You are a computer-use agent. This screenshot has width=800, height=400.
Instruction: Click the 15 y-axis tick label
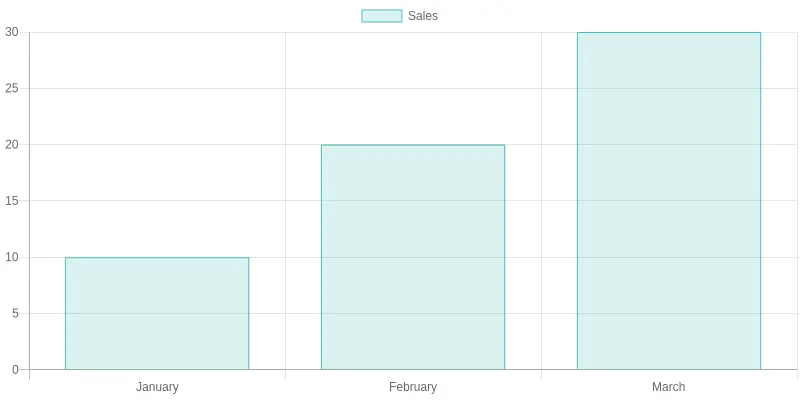[x=12, y=201]
